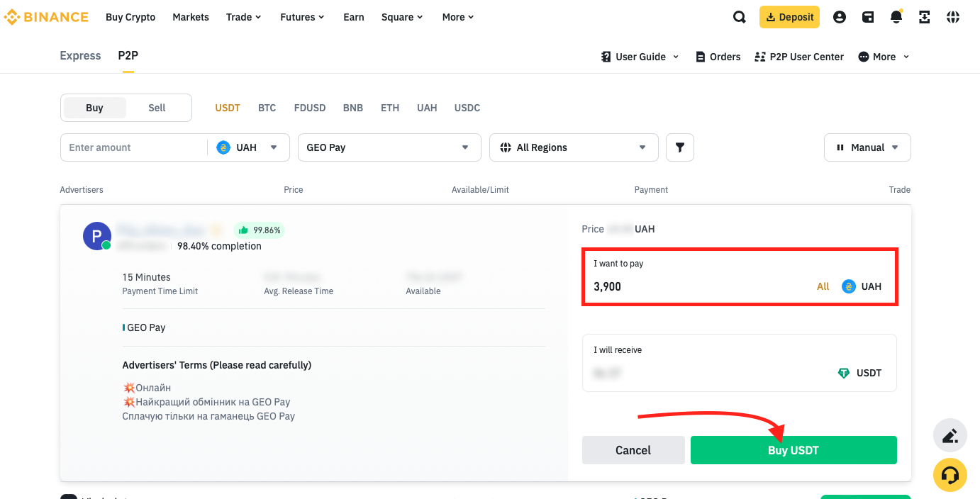Click the green Buy USDT button
980x499 pixels.
point(794,450)
